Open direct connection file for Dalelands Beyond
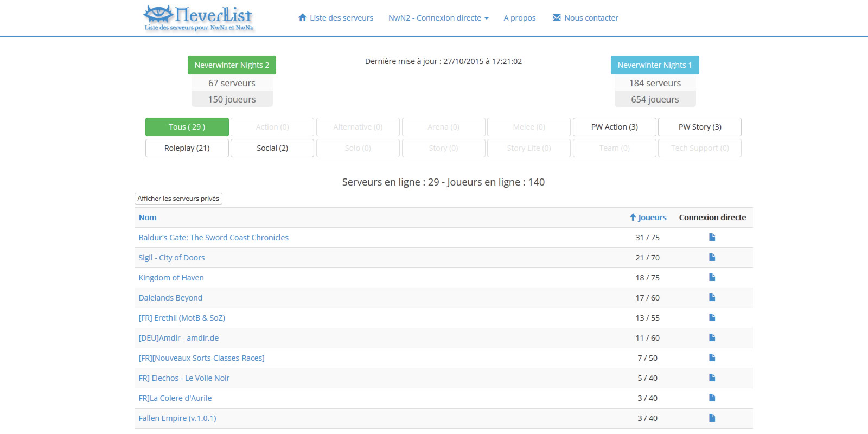Screen dimensions: 868x434 click(712, 297)
